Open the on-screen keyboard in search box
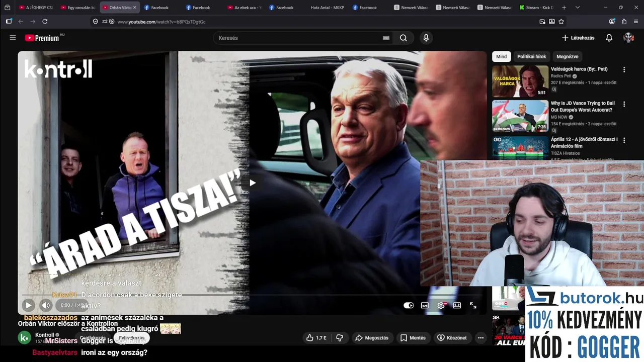 [386, 38]
